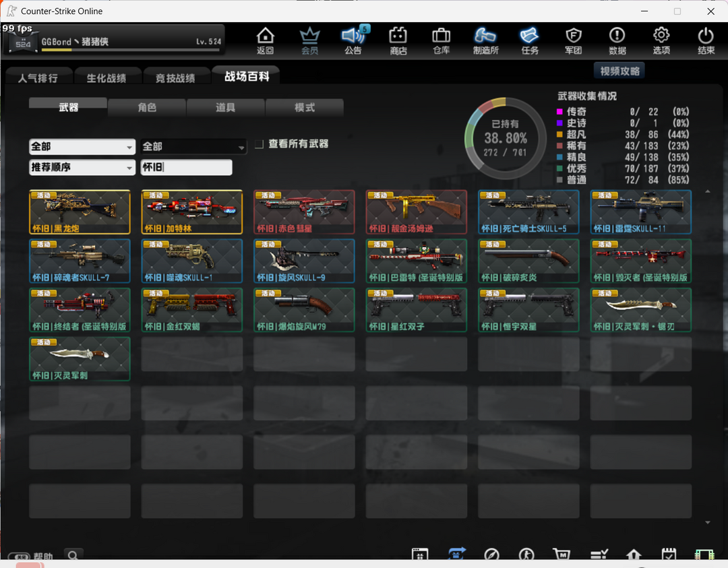Open the 会员 crown icon

coord(309,41)
